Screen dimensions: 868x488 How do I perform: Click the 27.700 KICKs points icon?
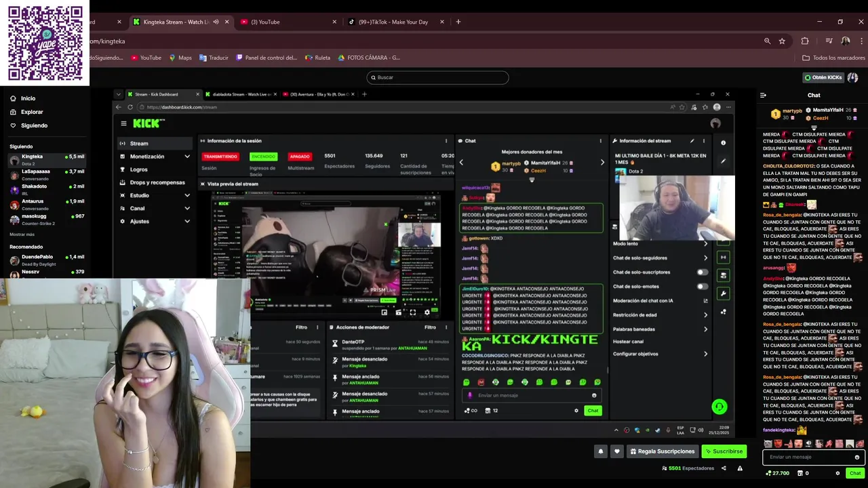click(768, 473)
